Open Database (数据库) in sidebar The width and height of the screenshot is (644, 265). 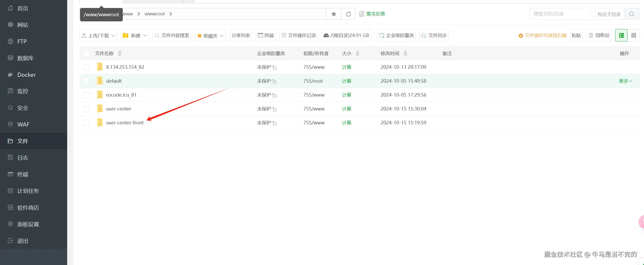(33, 58)
